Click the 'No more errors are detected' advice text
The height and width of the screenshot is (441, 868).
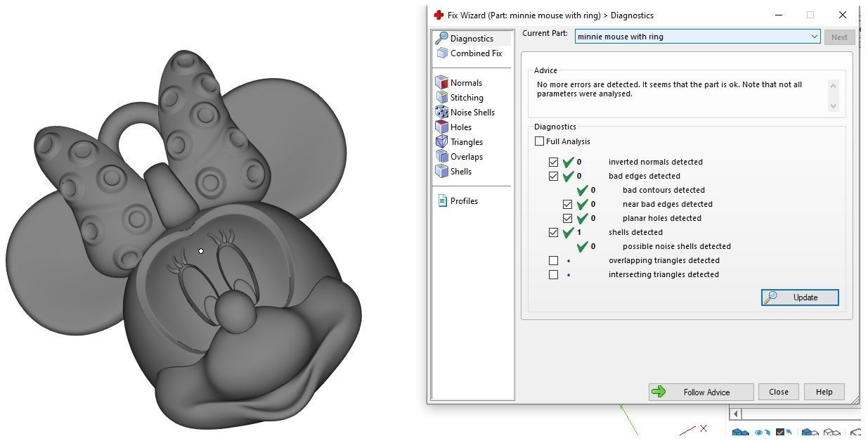[669, 89]
